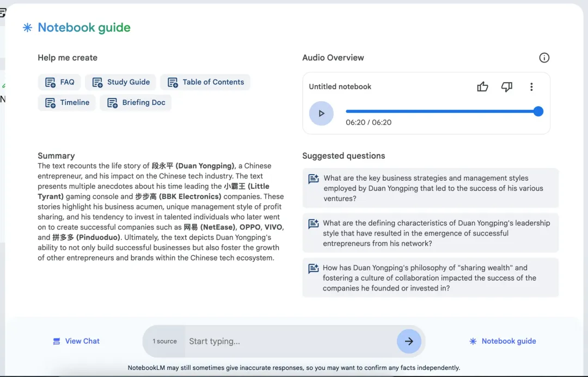
Task: Click the sharing wealth question icon
Action: pos(314,268)
